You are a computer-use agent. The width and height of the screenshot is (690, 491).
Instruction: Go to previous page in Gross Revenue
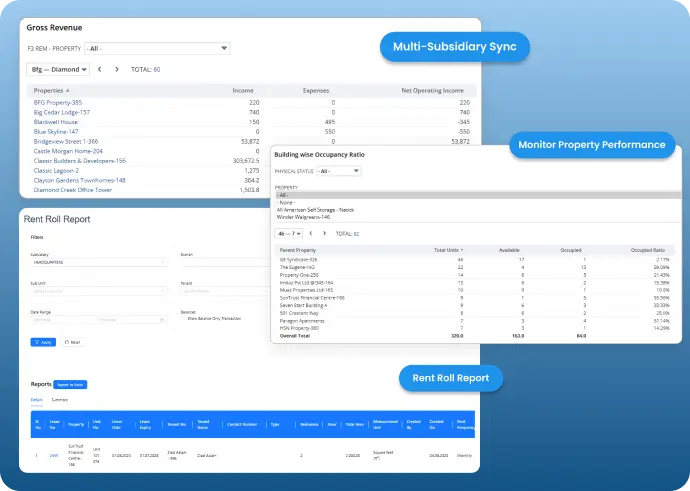point(101,69)
